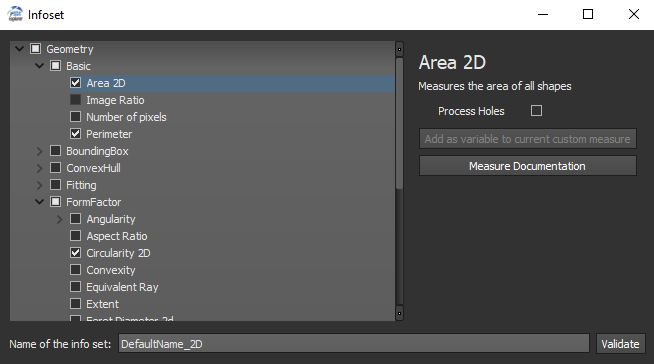
Task: Select the Geometry root label
Action: point(70,49)
